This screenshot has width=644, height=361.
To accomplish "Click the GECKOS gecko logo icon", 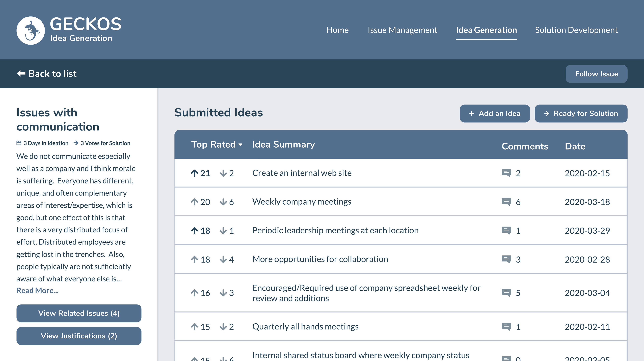I will point(31,31).
